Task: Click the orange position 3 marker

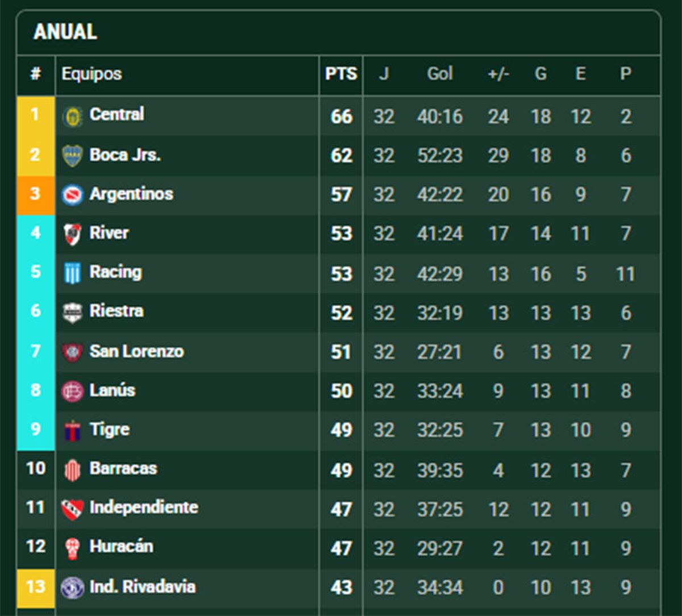Action: pyautogui.click(x=35, y=194)
